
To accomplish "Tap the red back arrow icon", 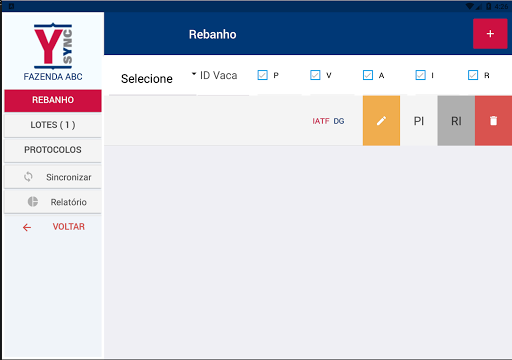I will coord(27,227).
